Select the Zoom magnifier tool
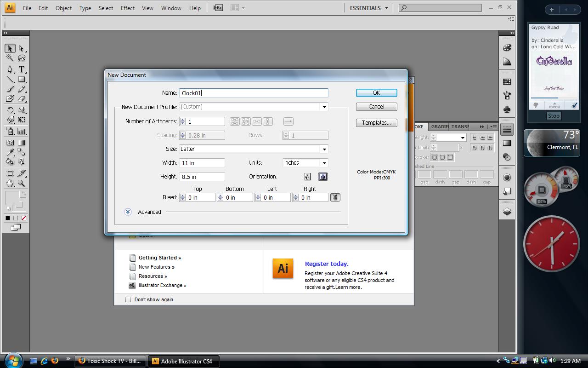Viewport: 588px width, 368px height. click(22, 183)
